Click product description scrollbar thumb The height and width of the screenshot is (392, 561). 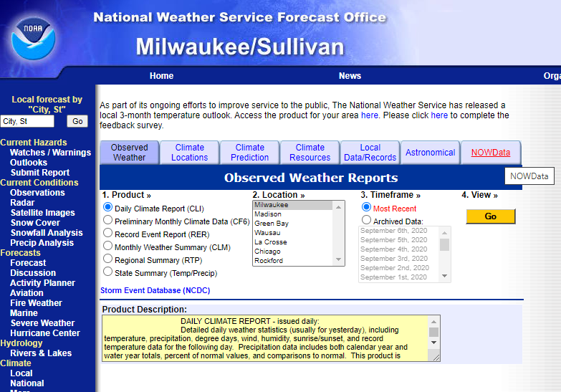433,333
